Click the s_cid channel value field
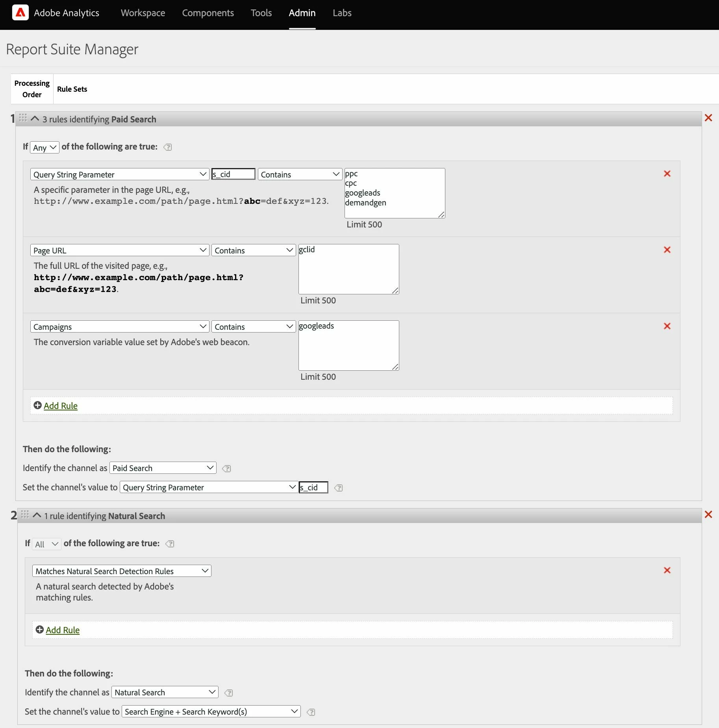The width and height of the screenshot is (719, 728). (313, 487)
